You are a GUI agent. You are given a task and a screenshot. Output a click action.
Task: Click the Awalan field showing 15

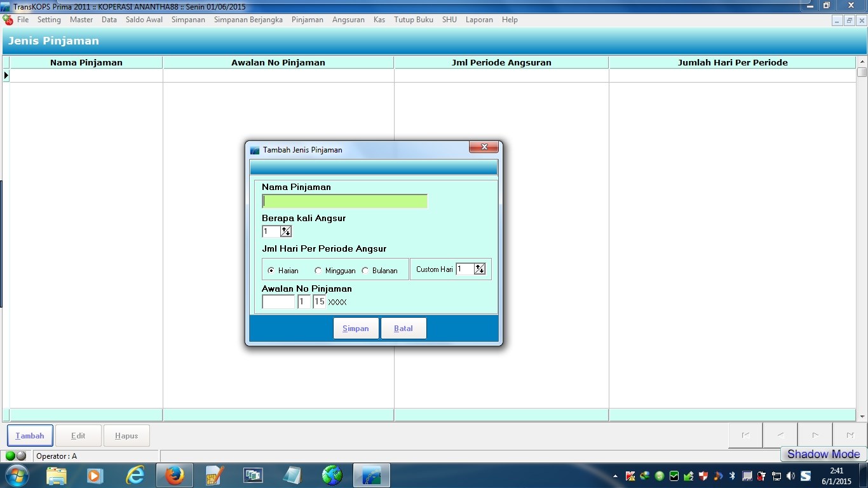click(319, 302)
